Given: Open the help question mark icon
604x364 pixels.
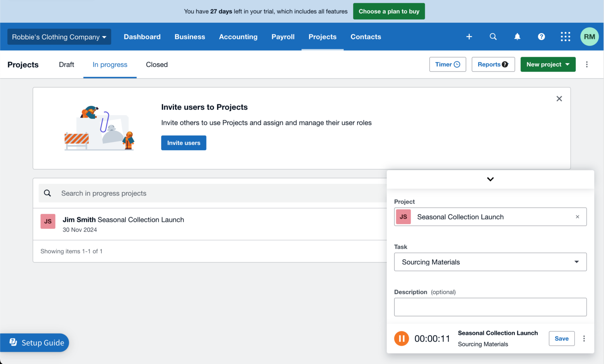Looking at the screenshot, I should tap(541, 37).
